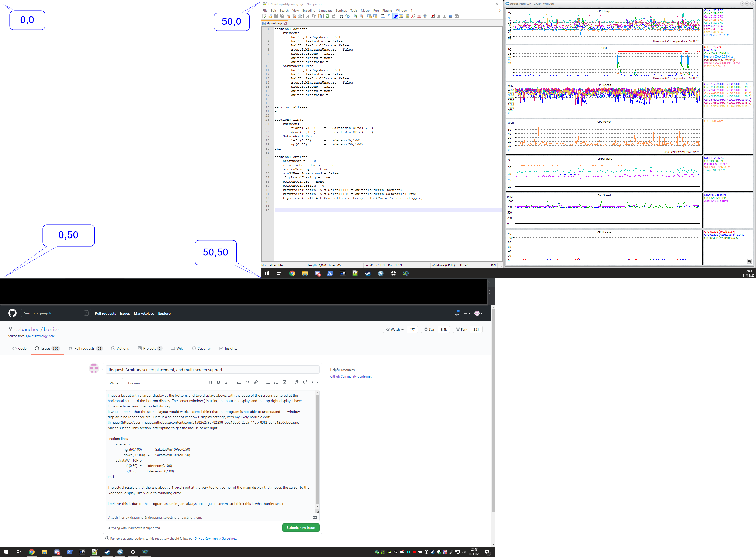Image resolution: width=756 pixels, height=557 pixels.
Task: Start macro recording in Notepad++
Action: point(433,16)
